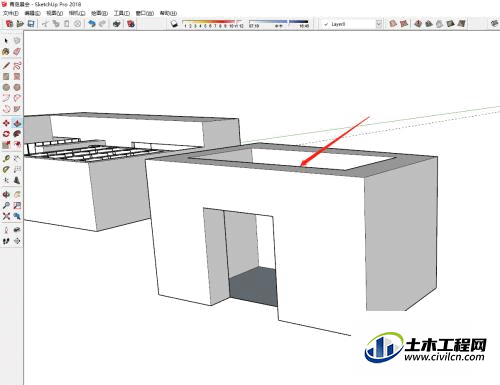The width and height of the screenshot is (500, 385).
Task: Activate the Move tool
Action: point(6,123)
